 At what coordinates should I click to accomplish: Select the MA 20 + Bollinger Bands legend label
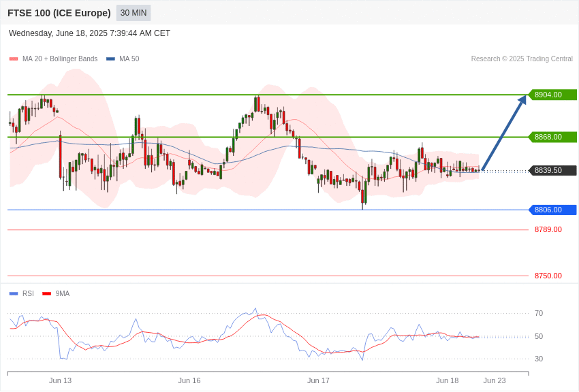point(60,59)
